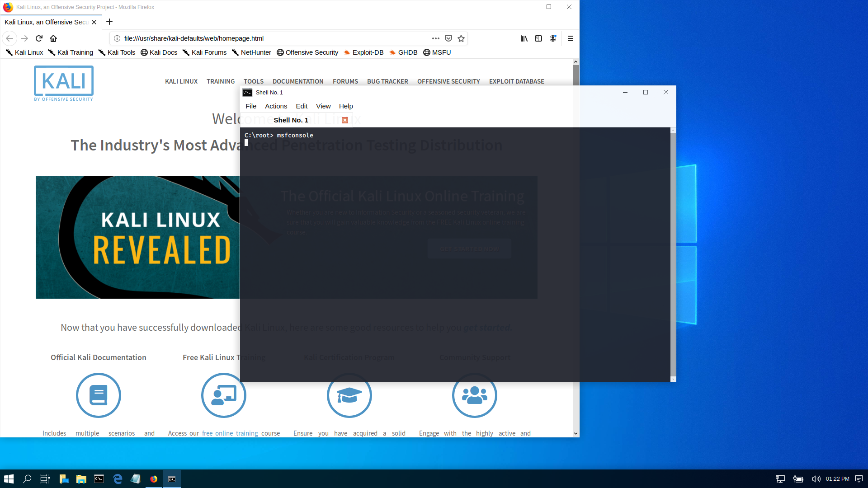Open the Actions menu in Shell
868x488 pixels.
point(276,106)
